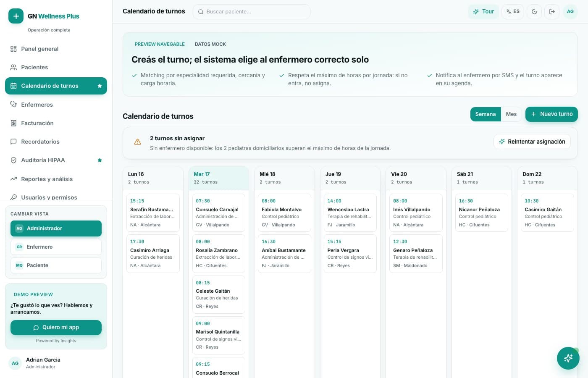The width and height of the screenshot is (588, 378).
Task: Click the GN Wellness Plus logo icon
Action: click(x=16, y=16)
